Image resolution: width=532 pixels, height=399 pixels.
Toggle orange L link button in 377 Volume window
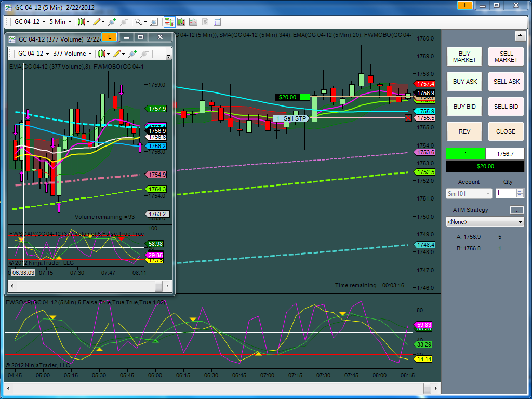point(109,37)
